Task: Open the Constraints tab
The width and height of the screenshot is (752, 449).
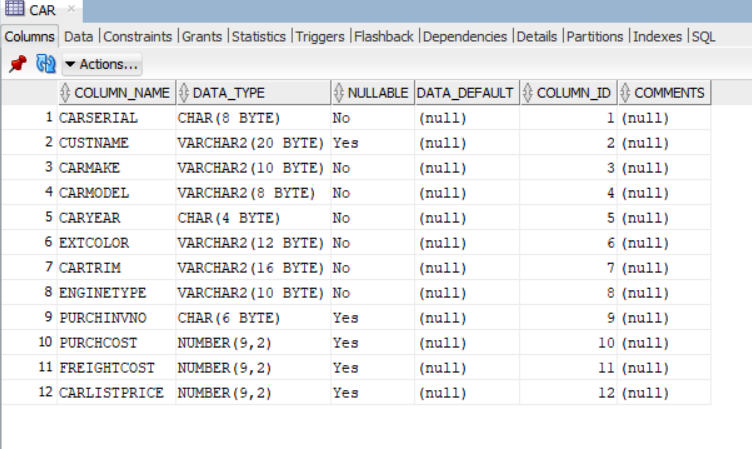Action: [x=138, y=36]
